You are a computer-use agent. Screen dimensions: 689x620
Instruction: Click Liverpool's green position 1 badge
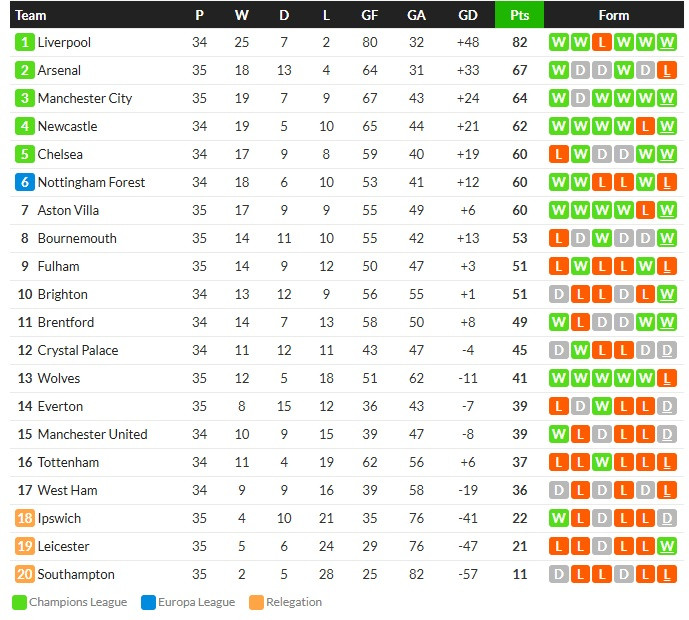click(25, 42)
